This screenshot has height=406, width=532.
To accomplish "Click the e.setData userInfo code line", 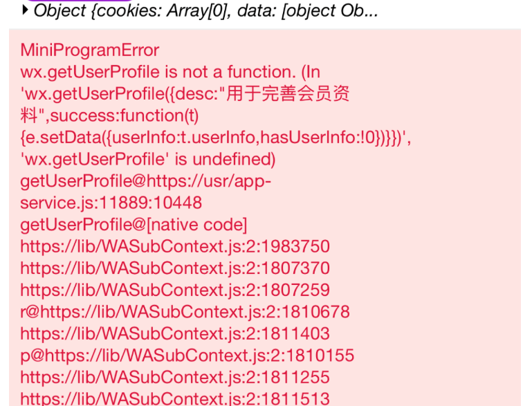I will tap(216, 138).
